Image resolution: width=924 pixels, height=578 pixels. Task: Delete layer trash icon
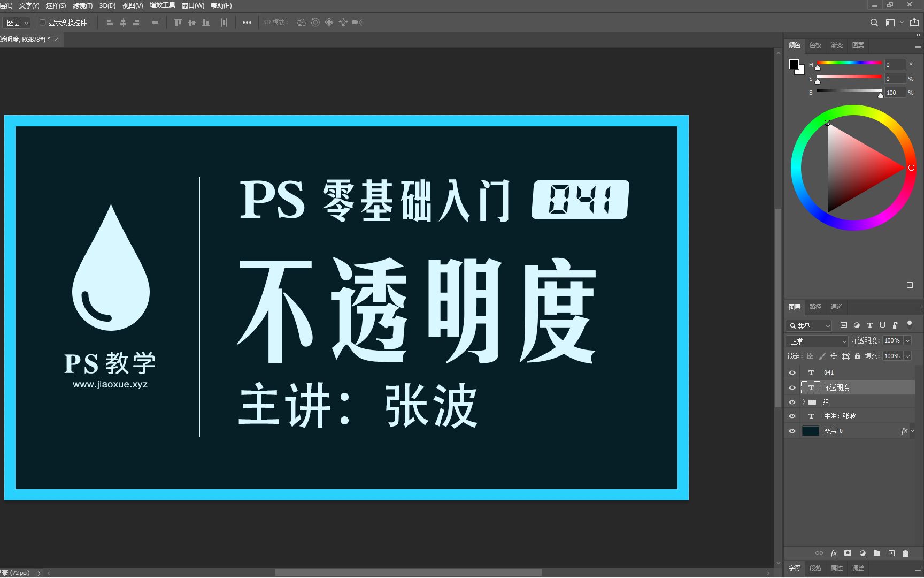click(905, 553)
